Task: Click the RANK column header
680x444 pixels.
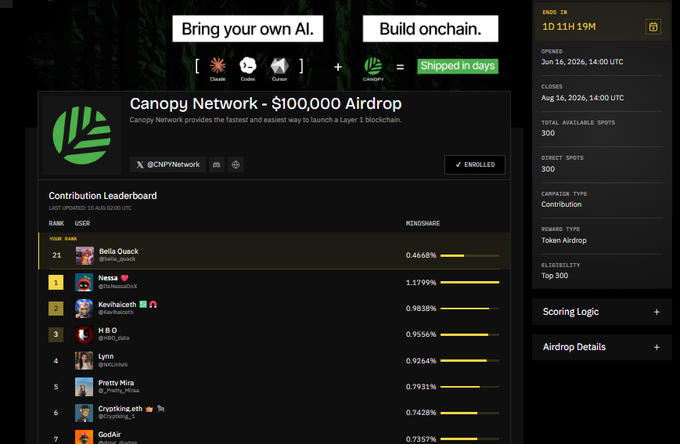Action: pyautogui.click(x=56, y=223)
